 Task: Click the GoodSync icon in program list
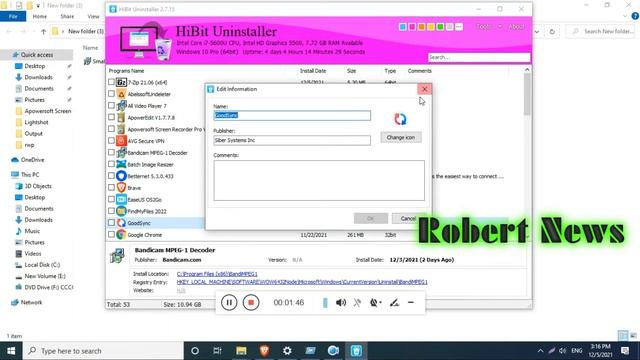(121, 223)
